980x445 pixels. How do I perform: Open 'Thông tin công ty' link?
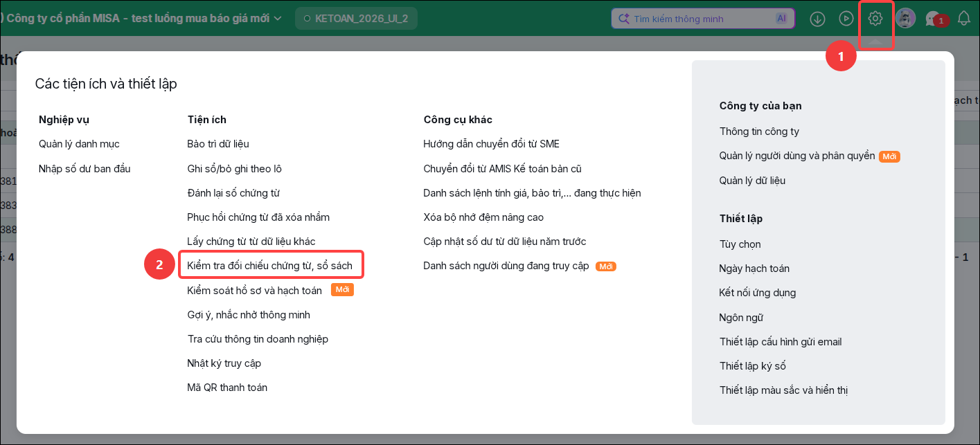tap(759, 131)
